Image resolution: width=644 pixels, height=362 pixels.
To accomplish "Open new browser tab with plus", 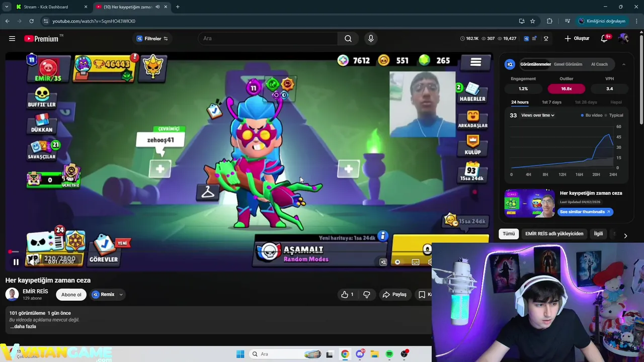I will 178,7.
